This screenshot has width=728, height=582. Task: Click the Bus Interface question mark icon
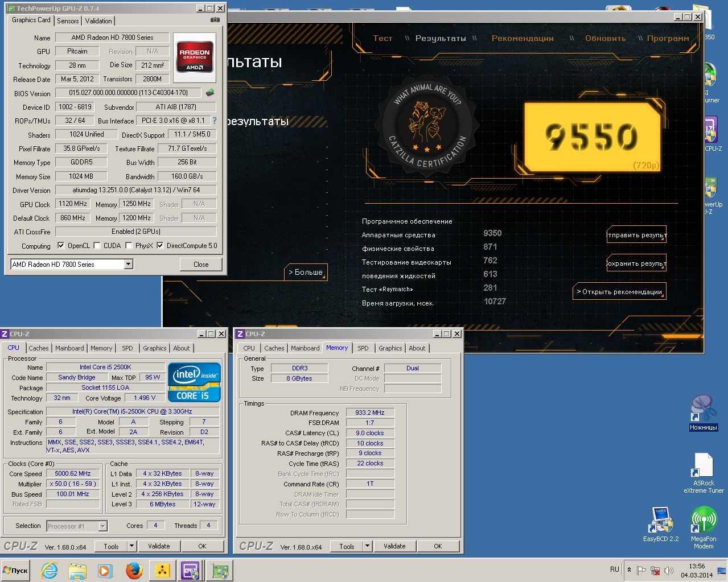(x=214, y=121)
